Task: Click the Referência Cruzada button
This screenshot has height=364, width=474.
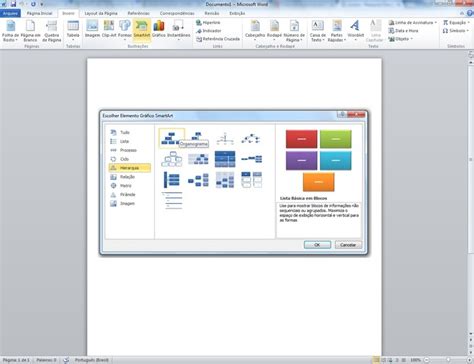Action: coord(218,39)
